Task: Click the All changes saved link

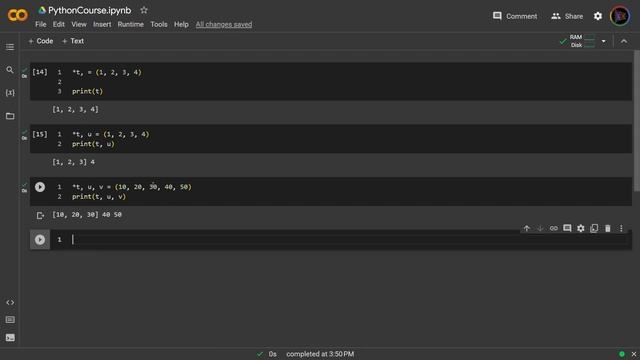Action: click(224, 24)
